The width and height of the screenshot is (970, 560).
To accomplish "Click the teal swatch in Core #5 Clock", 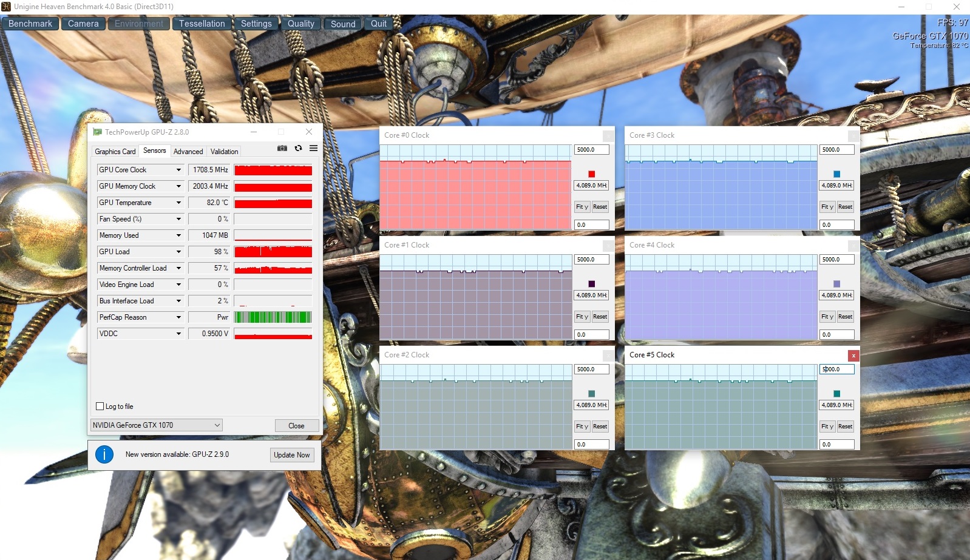I will coord(837,394).
